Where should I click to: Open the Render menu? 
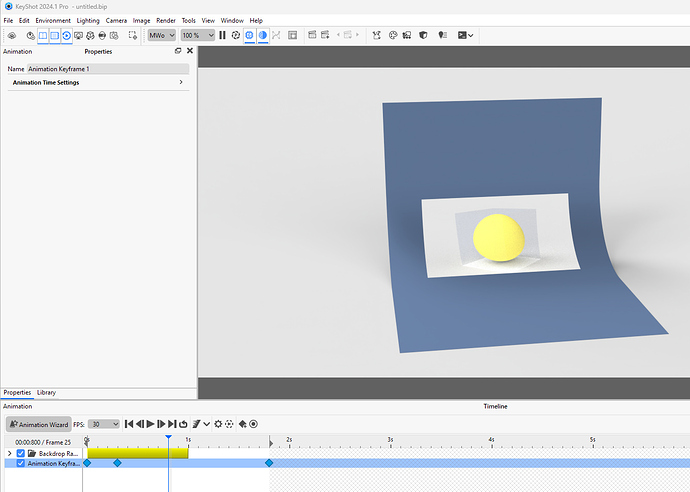(166, 20)
